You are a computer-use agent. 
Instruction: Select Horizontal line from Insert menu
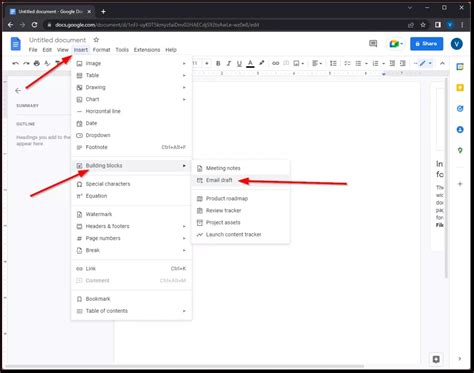[x=131, y=111]
